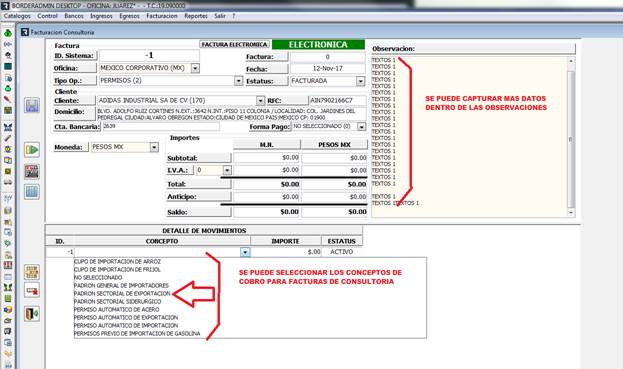
Task: Click the save floppy disk icon
Action: coord(32,105)
